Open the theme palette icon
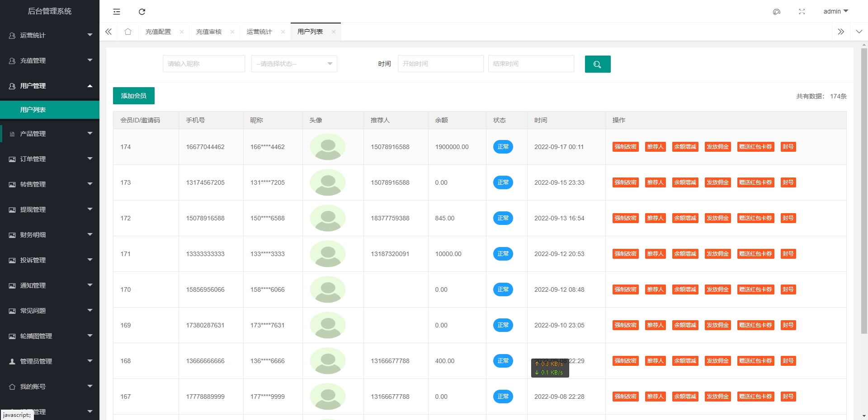 click(777, 12)
